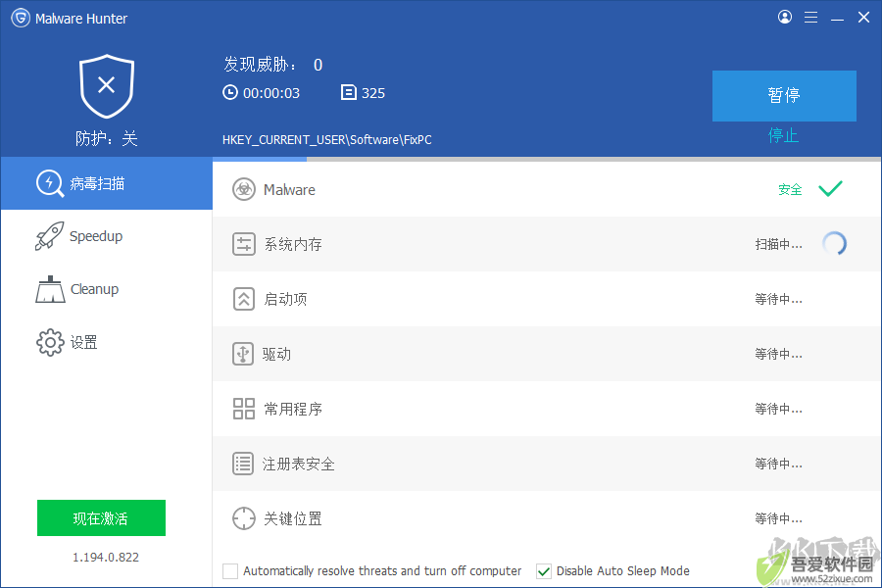The height and width of the screenshot is (588, 882).
Task: Click the scanning spinner for 系统内存
Action: pyautogui.click(x=834, y=244)
